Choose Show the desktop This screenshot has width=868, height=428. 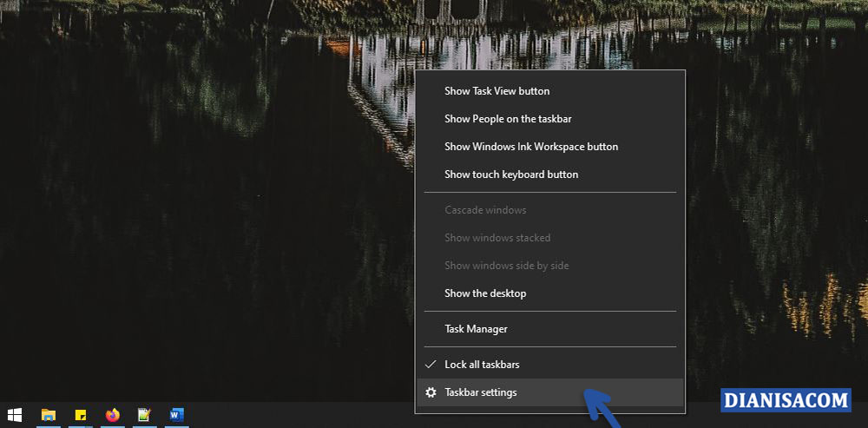pyautogui.click(x=550, y=293)
